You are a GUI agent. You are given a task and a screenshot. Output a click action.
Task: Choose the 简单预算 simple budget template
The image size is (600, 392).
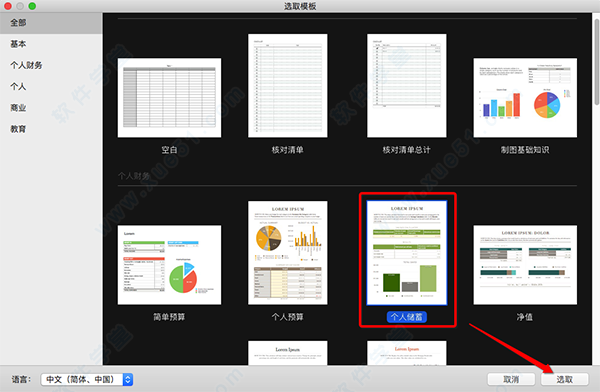(169, 265)
